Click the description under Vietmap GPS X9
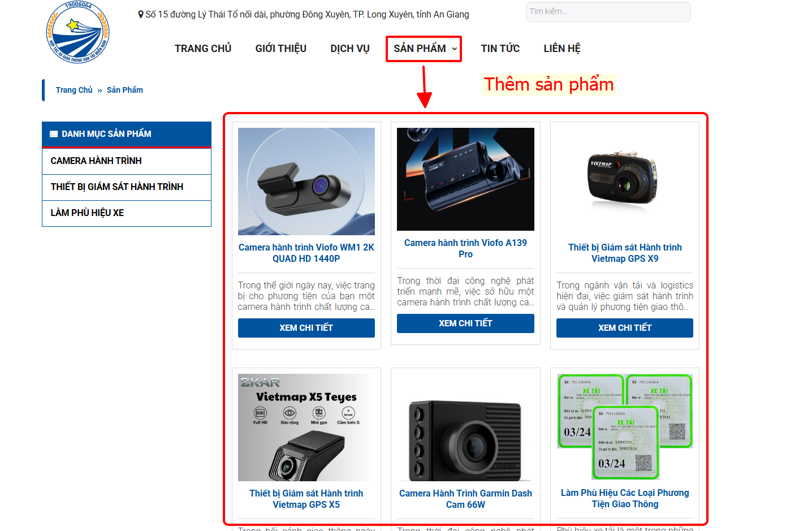812x531 pixels. click(x=625, y=296)
